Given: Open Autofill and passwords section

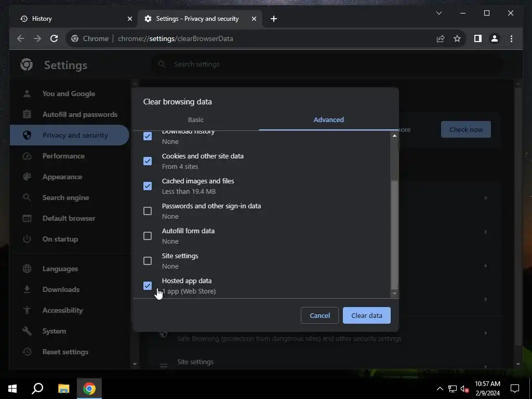Looking at the screenshot, I should [x=69, y=114].
